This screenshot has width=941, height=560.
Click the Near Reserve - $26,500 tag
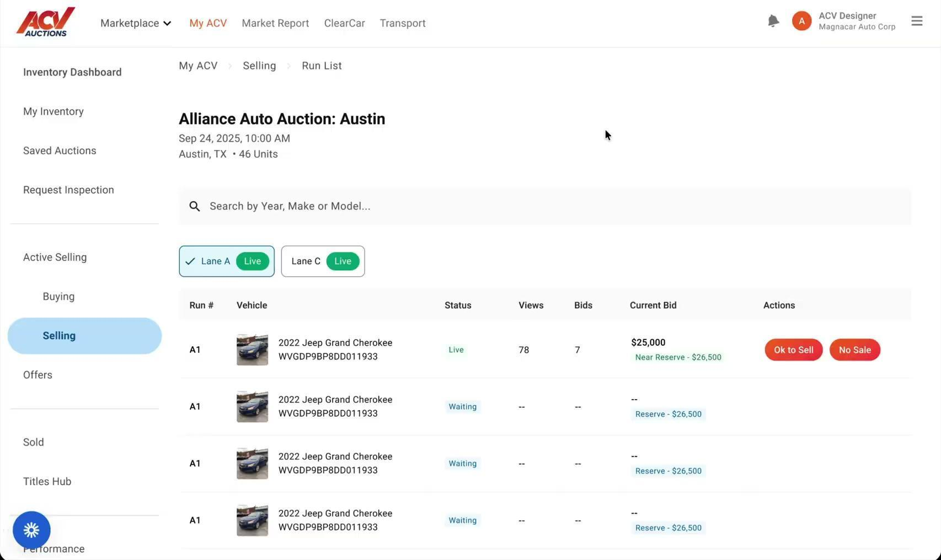click(678, 357)
